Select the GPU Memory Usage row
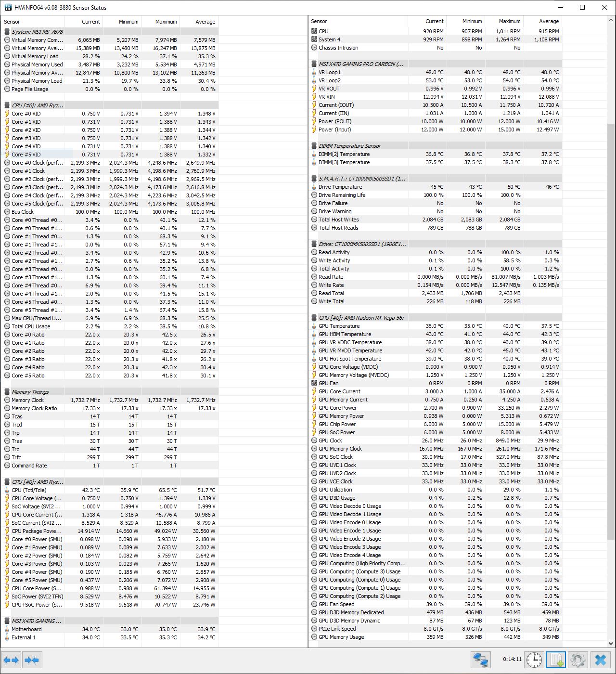The width and height of the screenshot is (616, 674). tap(436, 637)
